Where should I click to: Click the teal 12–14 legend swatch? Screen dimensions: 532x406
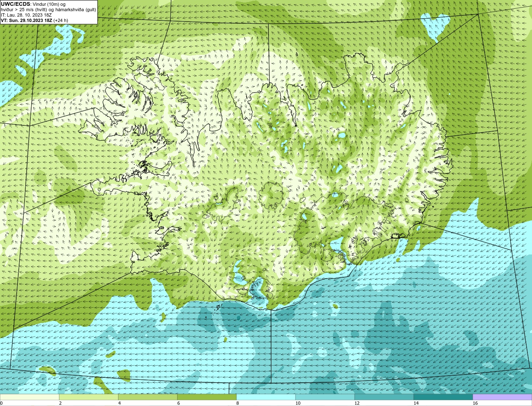pyautogui.click(x=384, y=397)
